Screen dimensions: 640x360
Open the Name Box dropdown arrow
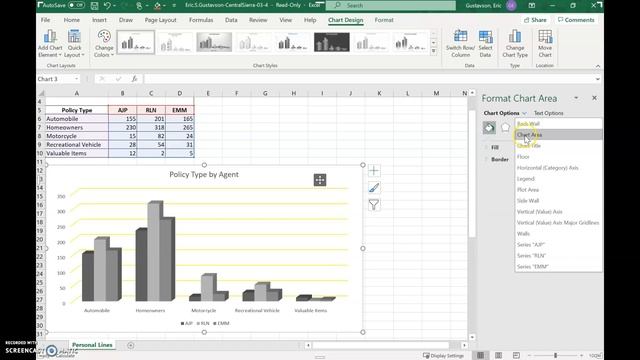(x=76, y=79)
